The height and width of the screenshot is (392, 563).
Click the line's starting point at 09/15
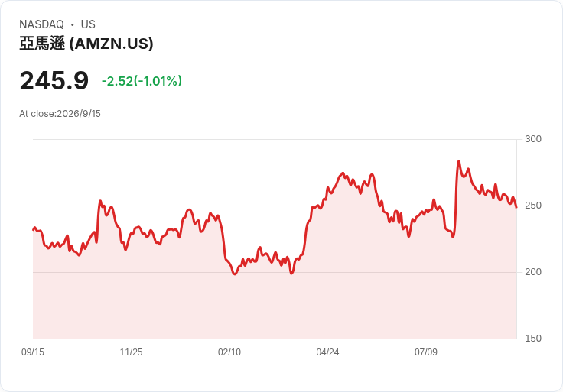34,229
